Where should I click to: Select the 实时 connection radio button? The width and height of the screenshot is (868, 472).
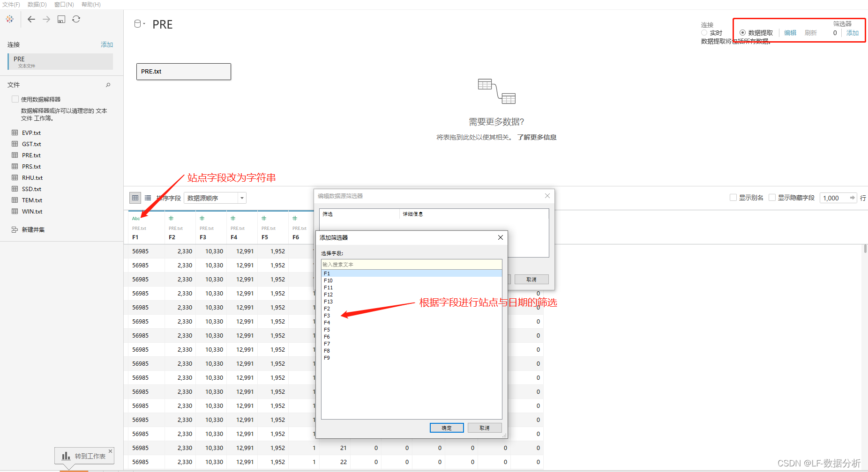click(x=704, y=33)
